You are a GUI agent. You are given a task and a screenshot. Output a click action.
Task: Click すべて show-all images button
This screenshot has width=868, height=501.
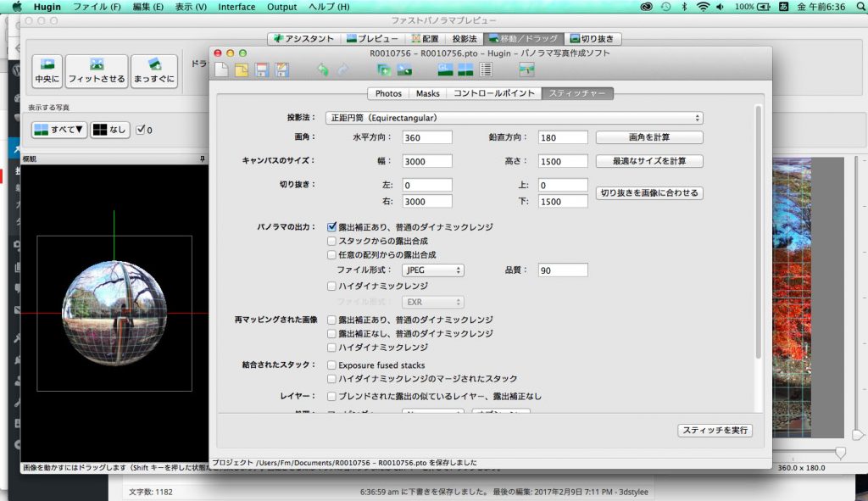point(58,130)
